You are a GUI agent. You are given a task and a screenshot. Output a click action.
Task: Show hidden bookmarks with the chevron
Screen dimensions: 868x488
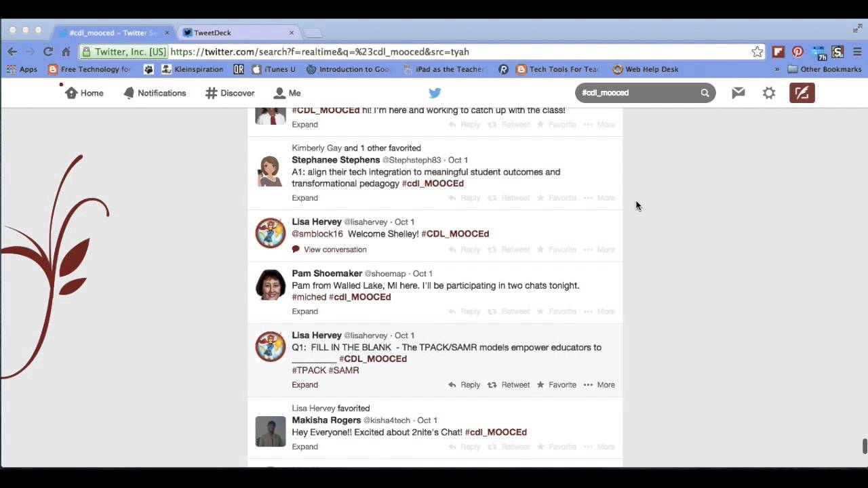click(777, 69)
